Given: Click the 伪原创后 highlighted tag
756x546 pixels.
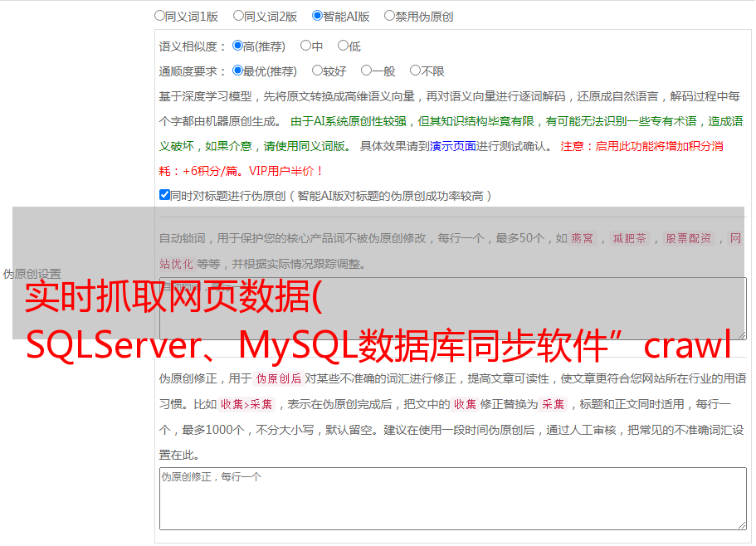Looking at the screenshot, I should tap(279, 378).
